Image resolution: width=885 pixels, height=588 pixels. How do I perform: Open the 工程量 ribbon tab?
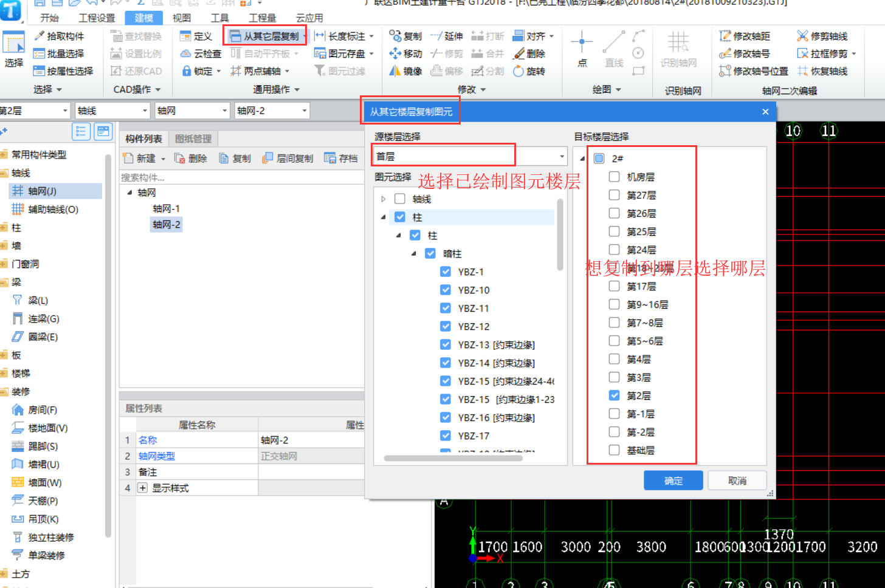tap(262, 18)
